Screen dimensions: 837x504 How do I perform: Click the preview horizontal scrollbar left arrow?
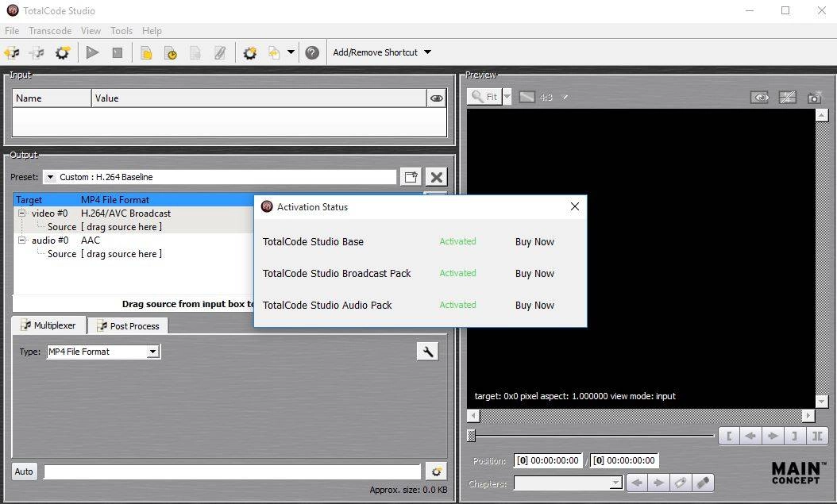pyautogui.click(x=473, y=415)
